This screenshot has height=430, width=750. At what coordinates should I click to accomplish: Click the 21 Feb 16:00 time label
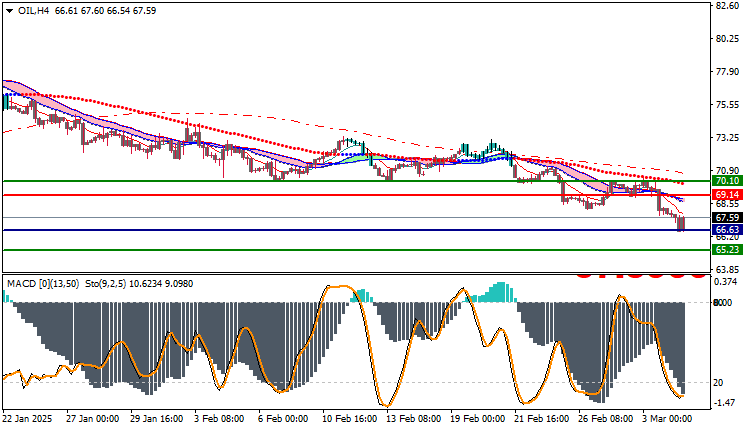click(x=542, y=419)
